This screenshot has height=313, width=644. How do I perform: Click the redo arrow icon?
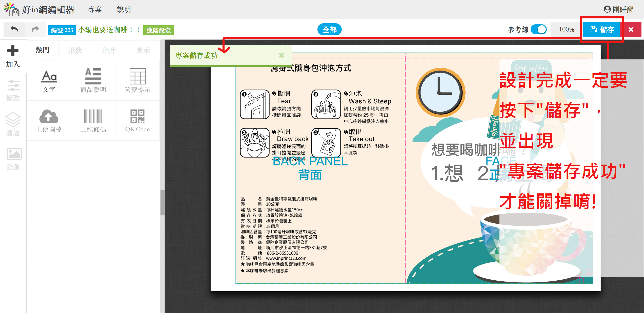point(35,30)
